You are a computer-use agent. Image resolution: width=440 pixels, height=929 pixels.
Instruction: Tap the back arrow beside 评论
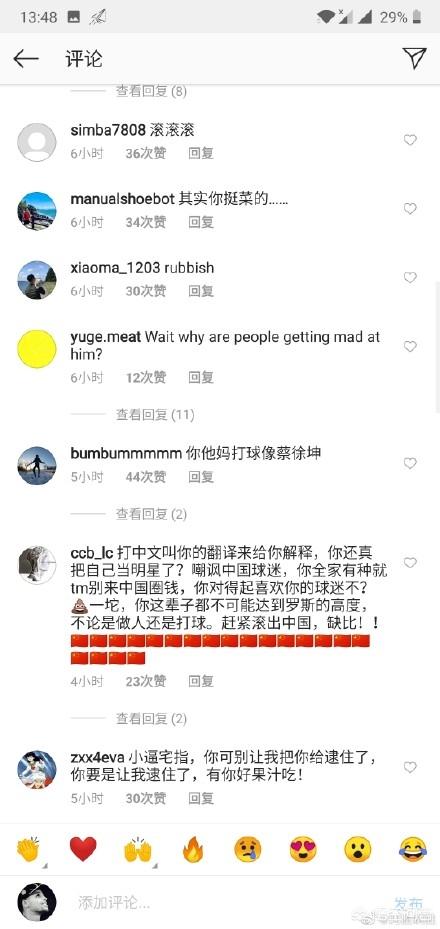[25, 59]
